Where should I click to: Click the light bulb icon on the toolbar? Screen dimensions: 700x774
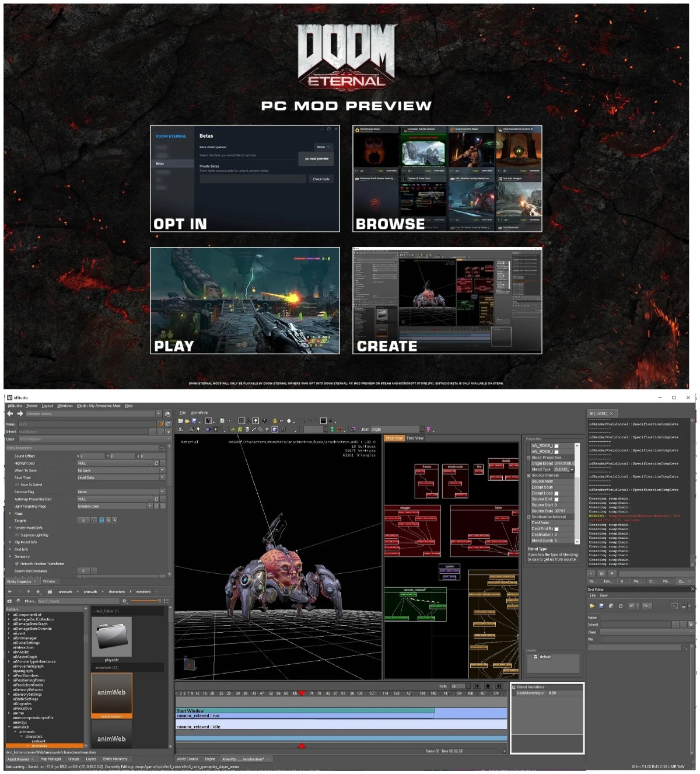[x=257, y=420]
